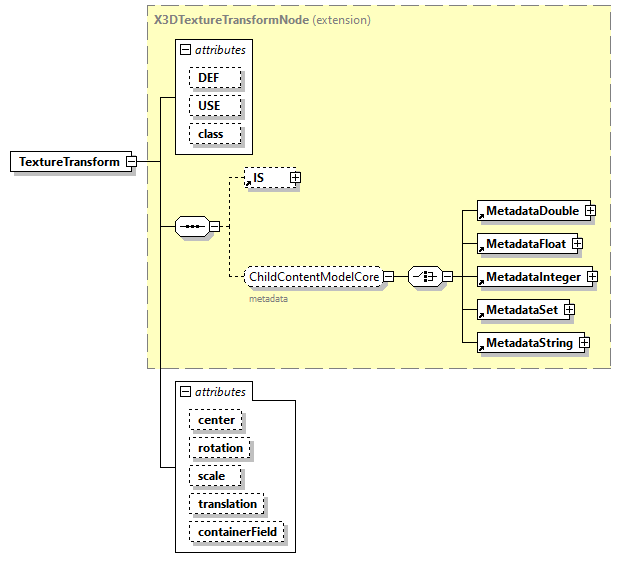
Task: Expand the MetadataDouble element
Action: (591, 211)
